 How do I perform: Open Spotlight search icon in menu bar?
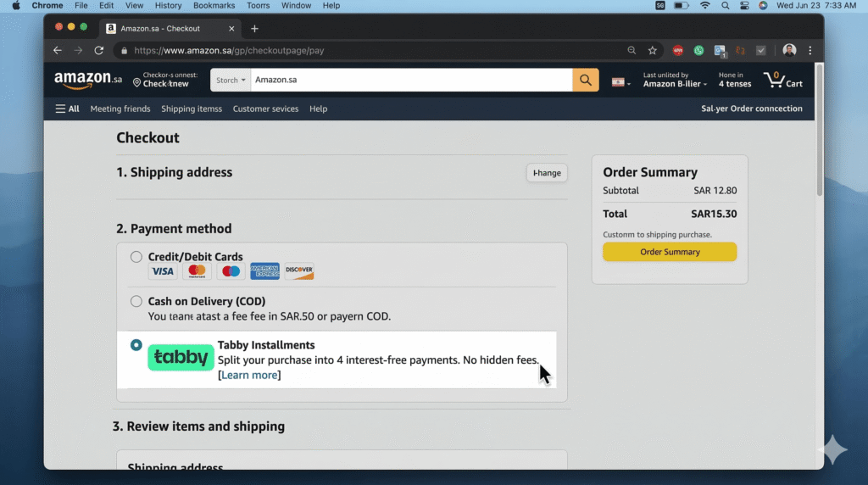click(726, 6)
